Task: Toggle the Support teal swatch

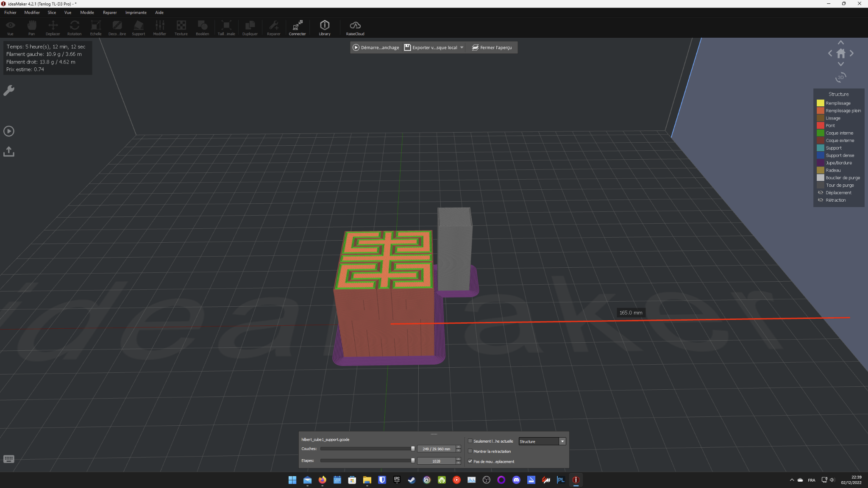Action: (821, 148)
